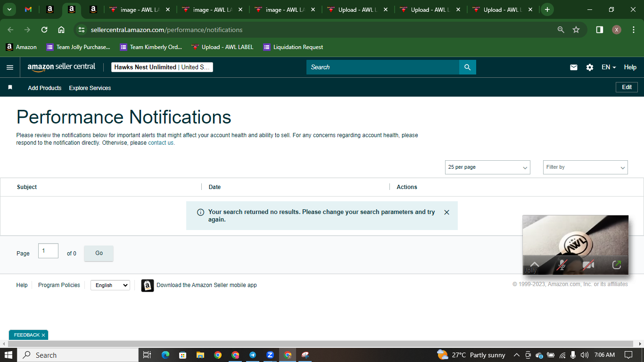This screenshot has width=644, height=362.
Task: Open Help in the top header
Action: (x=630, y=67)
